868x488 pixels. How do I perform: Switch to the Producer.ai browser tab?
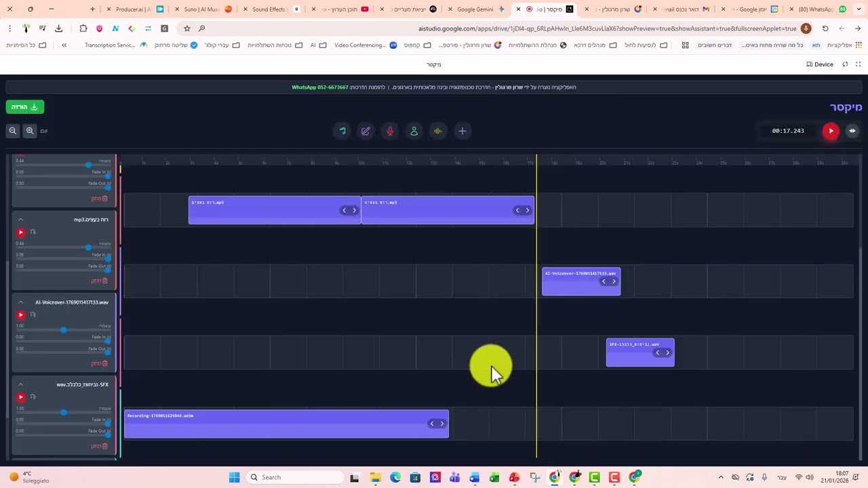pos(134,9)
